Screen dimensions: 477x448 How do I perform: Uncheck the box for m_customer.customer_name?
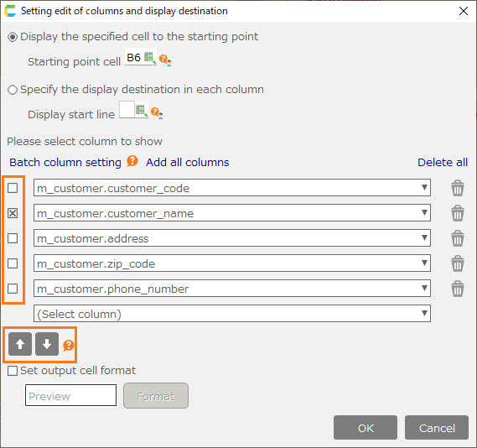[13, 213]
